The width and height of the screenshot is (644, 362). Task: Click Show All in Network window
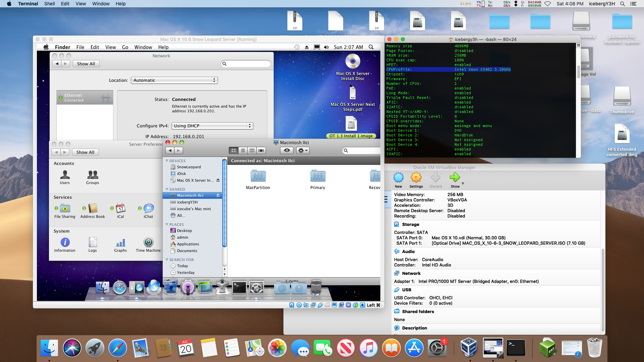tap(86, 64)
